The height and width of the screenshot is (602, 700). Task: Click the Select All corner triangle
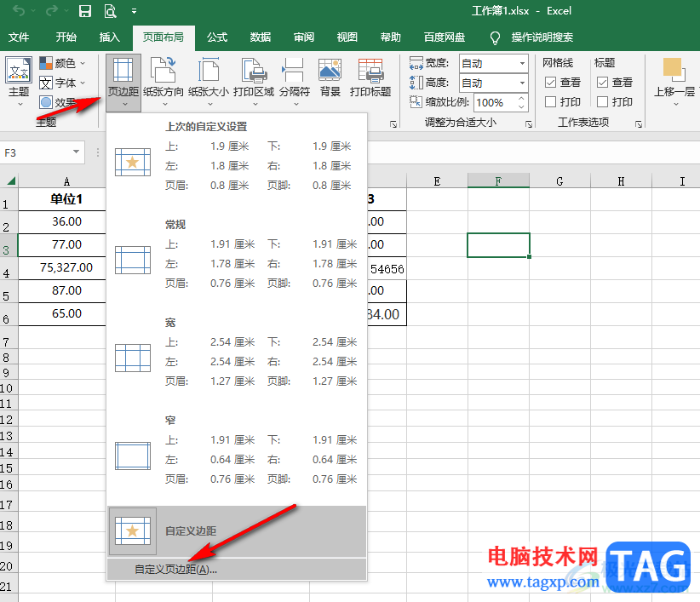click(x=10, y=181)
